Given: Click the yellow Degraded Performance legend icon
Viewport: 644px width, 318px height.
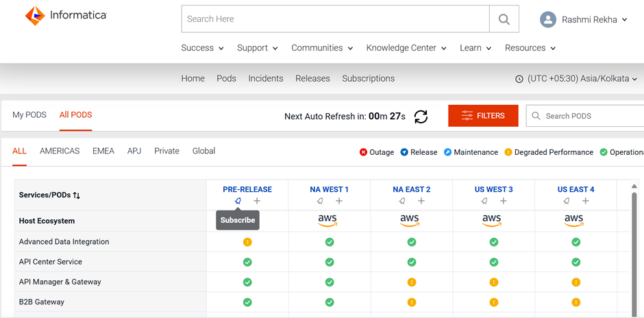Looking at the screenshot, I should (508, 152).
